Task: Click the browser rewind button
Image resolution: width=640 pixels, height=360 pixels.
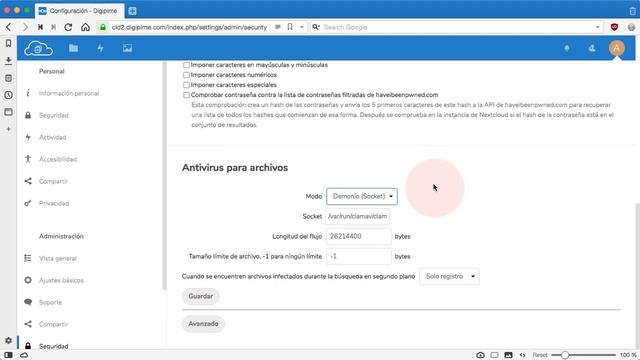Action: [40, 27]
